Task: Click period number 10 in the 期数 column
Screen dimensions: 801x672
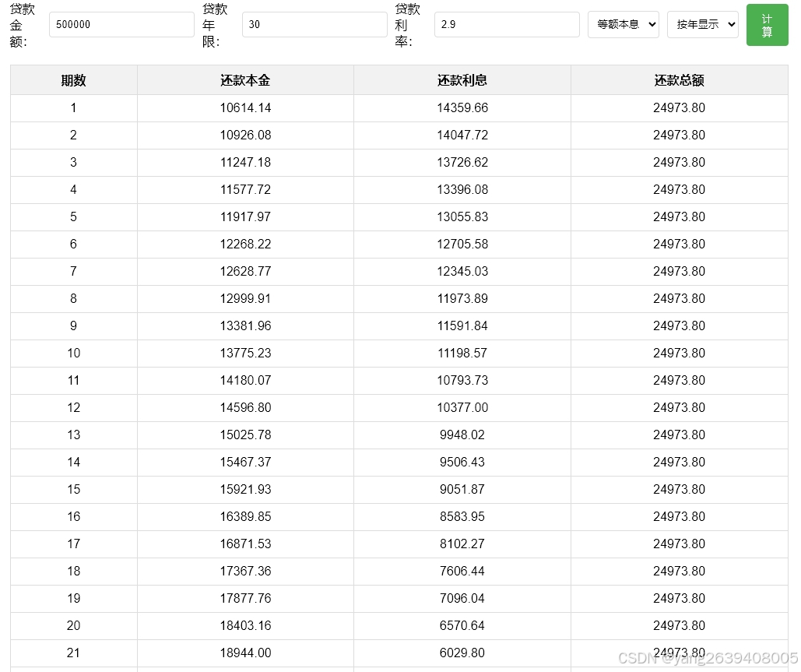Action: (73, 353)
